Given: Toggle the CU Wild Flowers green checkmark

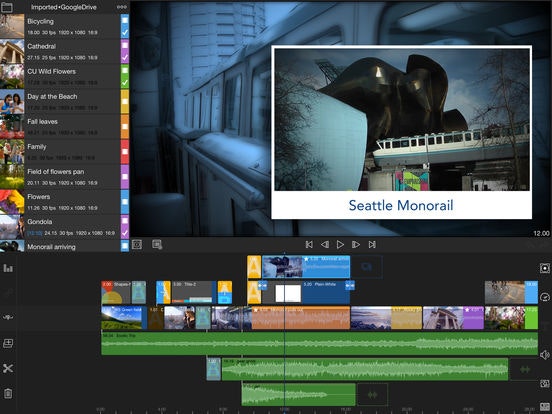Looking at the screenshot, I should click(125, 83).
